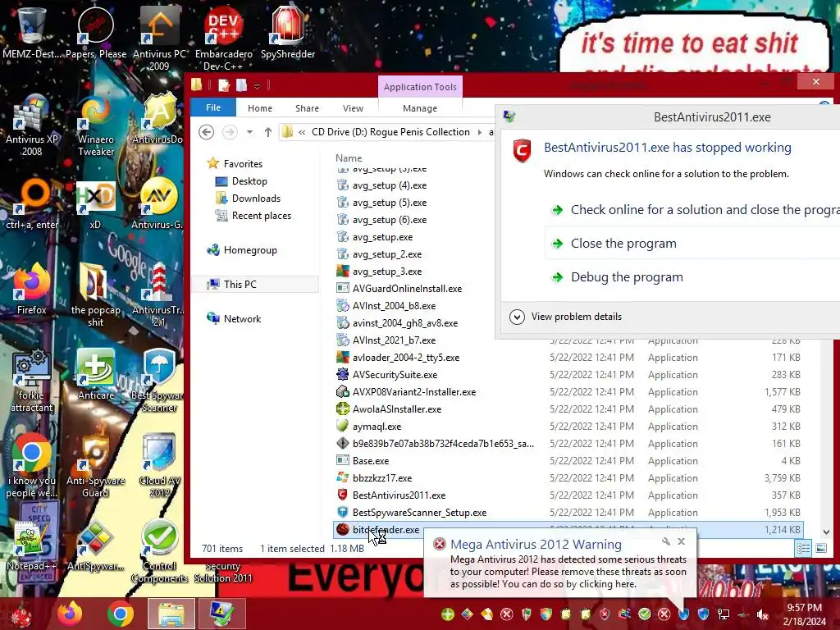Image resolution: width=840 pixels, height=630 pixels.
Task: Launch Firefox from the desktop
Action: pos(32,290)
